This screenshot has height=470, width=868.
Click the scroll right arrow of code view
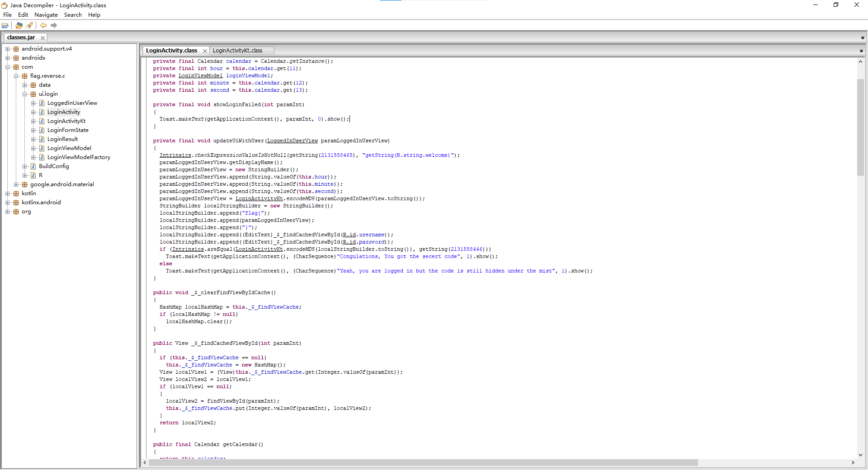point(853,463)
